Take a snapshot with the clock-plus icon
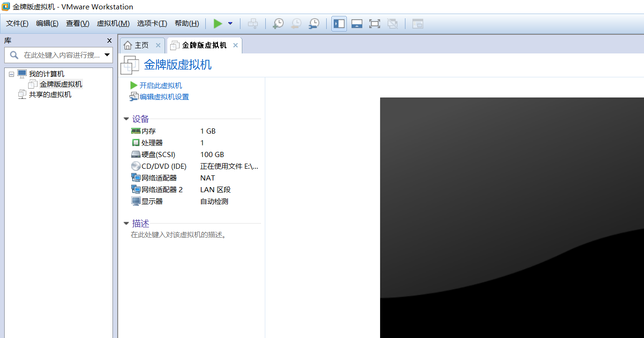The width and height of the screenshot is (644, 338). [278, 23]
